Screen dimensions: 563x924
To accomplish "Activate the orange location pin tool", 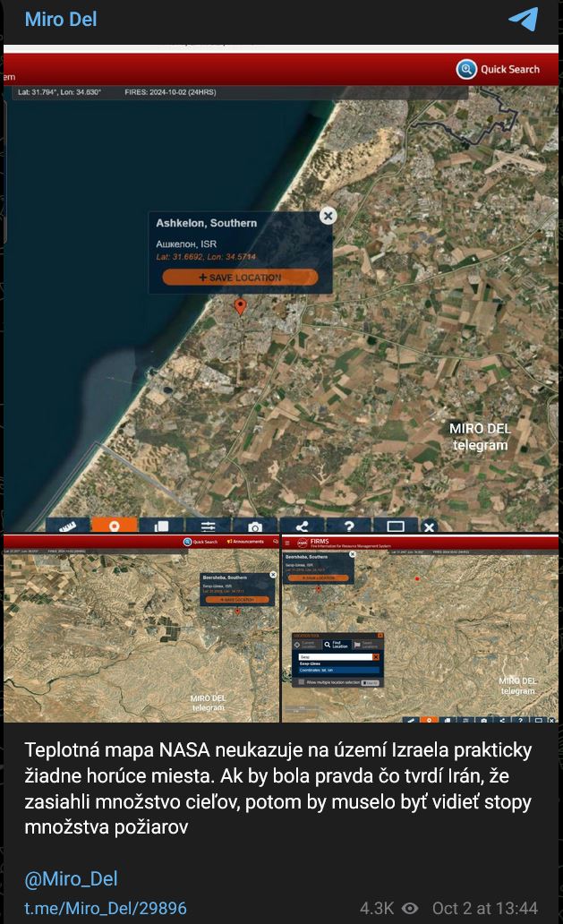I will (x=115, y=526).
